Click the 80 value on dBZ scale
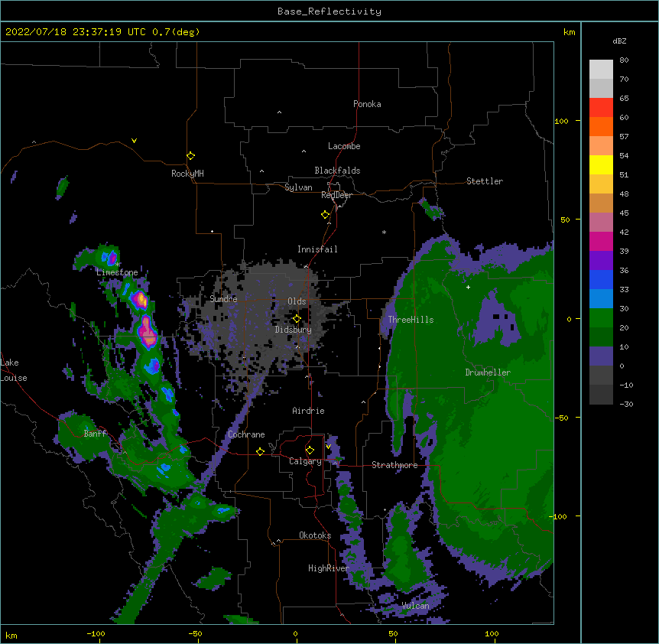The image size is (659, 644). [x=624, y=60]
